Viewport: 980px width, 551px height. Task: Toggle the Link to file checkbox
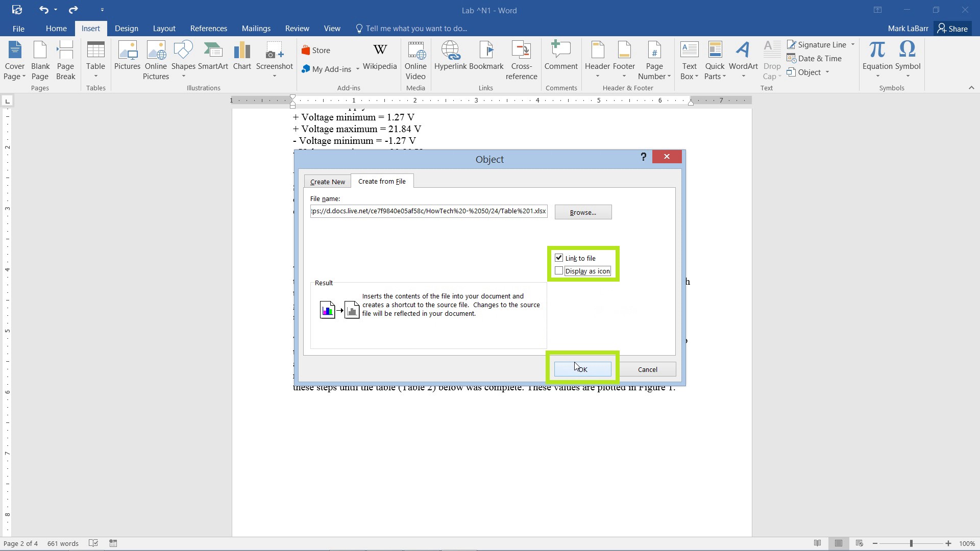tap(558, 258)
